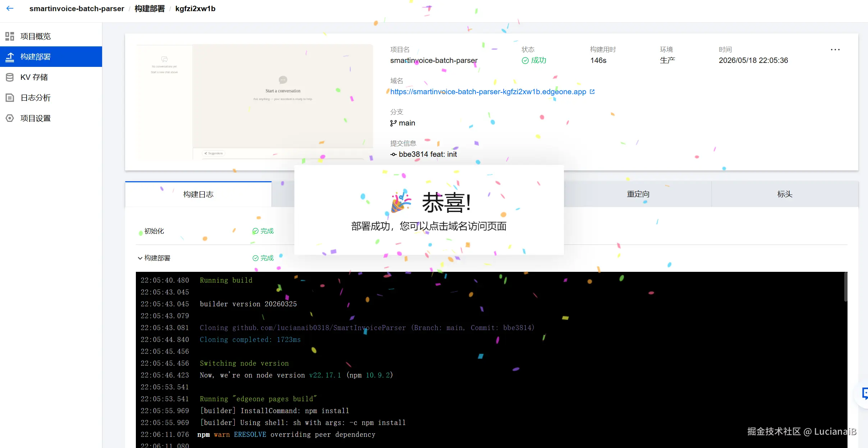Click 完成 check icon for 构建部署
Image resolution: width=868 pixels, height=448 pixels.
[256, 258]
